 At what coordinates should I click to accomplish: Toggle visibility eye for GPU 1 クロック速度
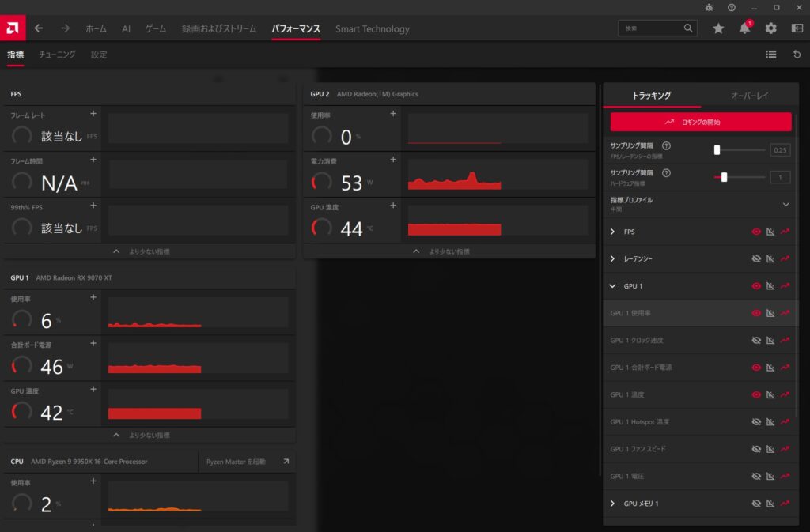[756, 340]
